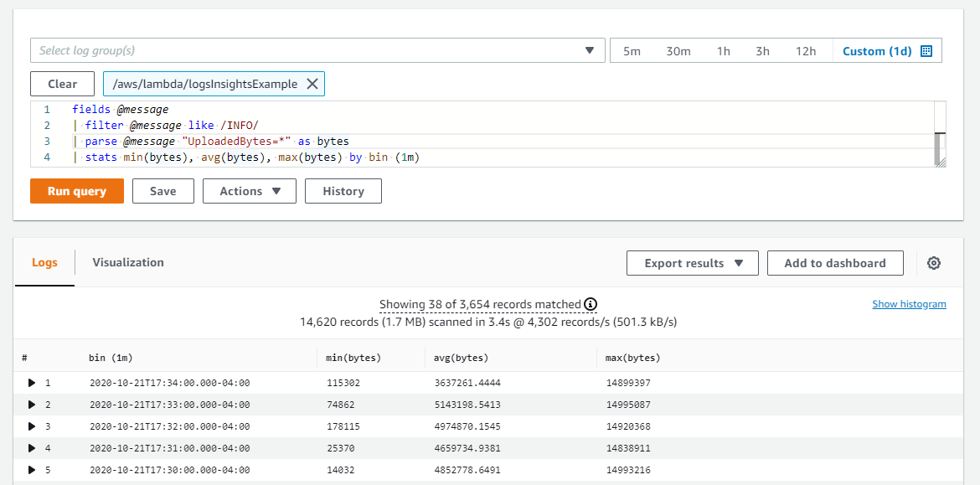Expand result row 1 details
980x485 pixels.
(x=32, y=383)
